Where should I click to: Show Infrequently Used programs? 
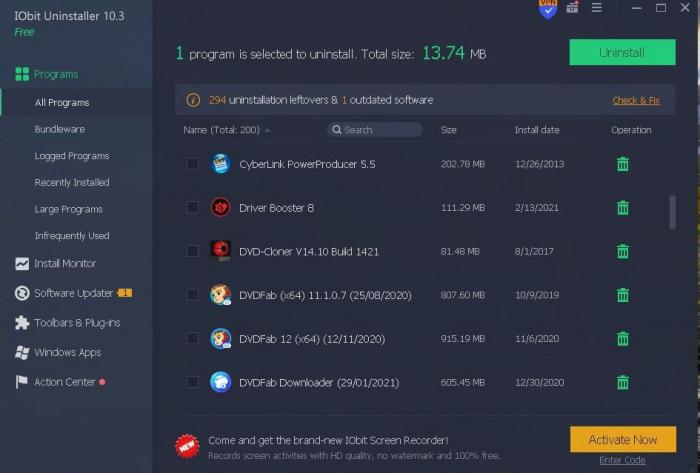coord(72,236)
